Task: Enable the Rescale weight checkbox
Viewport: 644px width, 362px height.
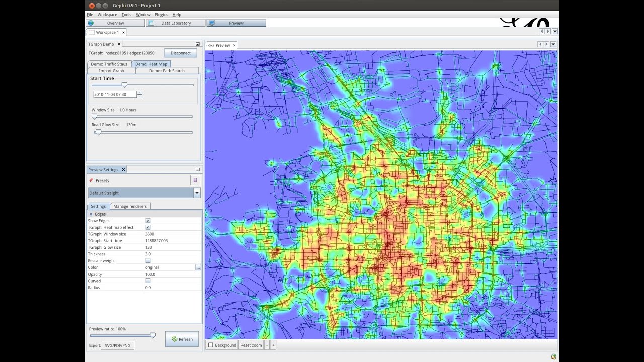Action: pyautogui.click(x=148, y=261)
